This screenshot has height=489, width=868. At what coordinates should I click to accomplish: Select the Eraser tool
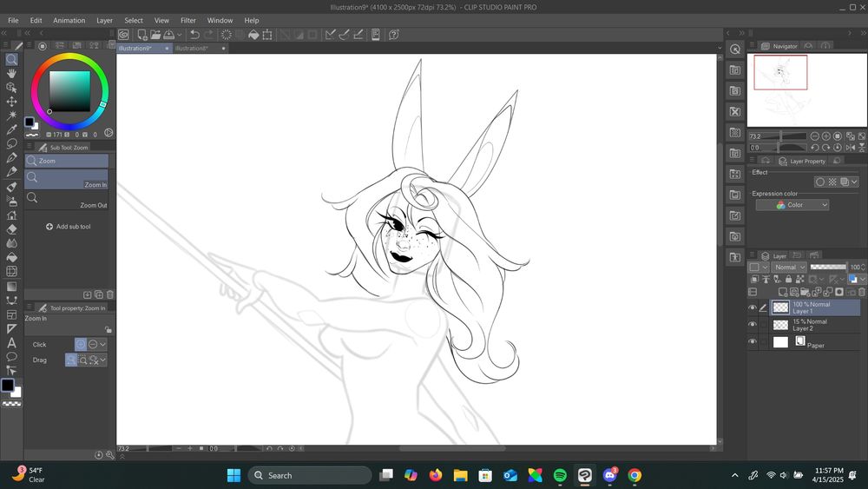point(12,229)
